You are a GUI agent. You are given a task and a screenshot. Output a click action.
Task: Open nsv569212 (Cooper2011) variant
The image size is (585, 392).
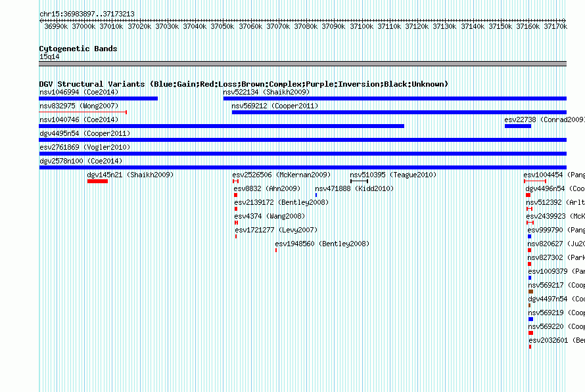275,106
